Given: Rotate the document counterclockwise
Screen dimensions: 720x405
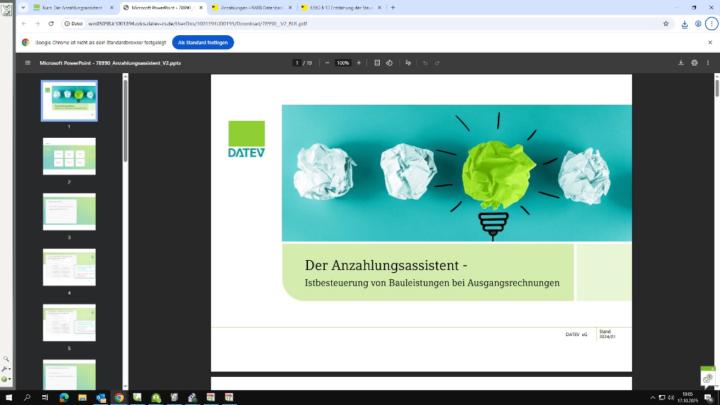Looking at the screenshot, I should pos(389,62).
